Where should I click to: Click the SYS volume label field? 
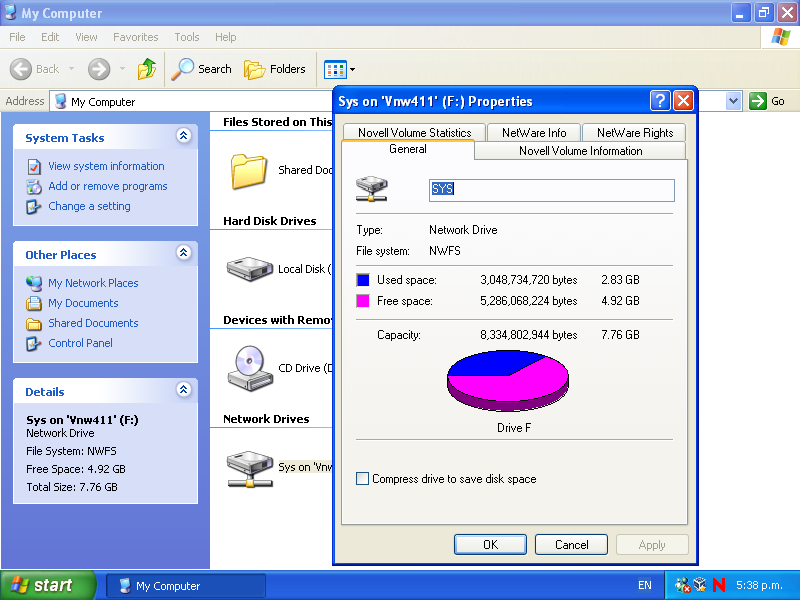[552, 190]
